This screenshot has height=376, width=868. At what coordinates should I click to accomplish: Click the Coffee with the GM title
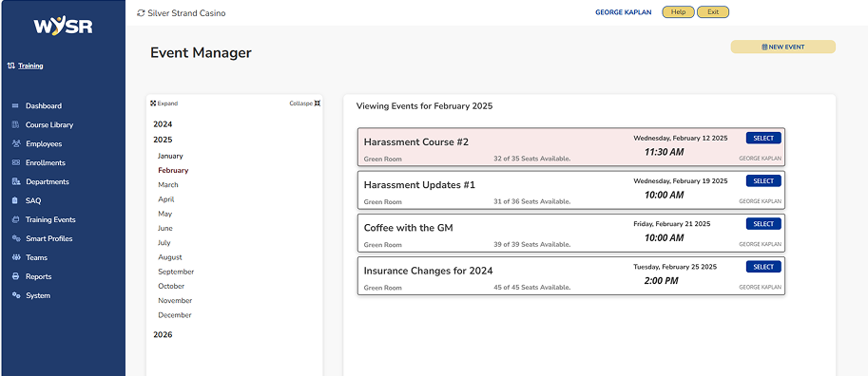(x=409, y=227)
